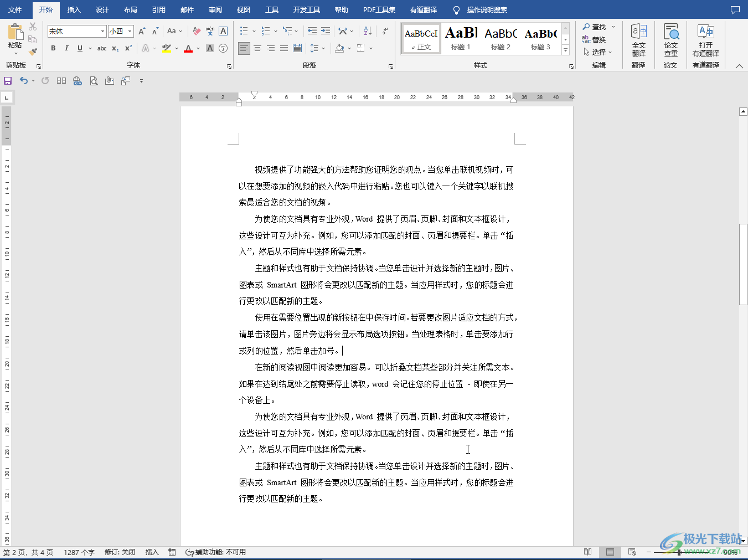Open highlight color dropdown arrow
Screen dimensions: 748x560
pyautogui.click(x=177, y=48)
